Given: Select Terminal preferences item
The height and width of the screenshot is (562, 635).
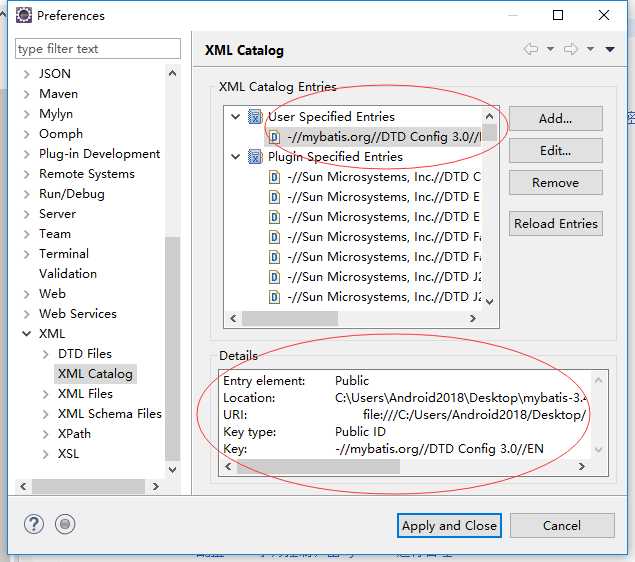Looking at the screenshot, I should pyautogui.click(x=64, y=254).
